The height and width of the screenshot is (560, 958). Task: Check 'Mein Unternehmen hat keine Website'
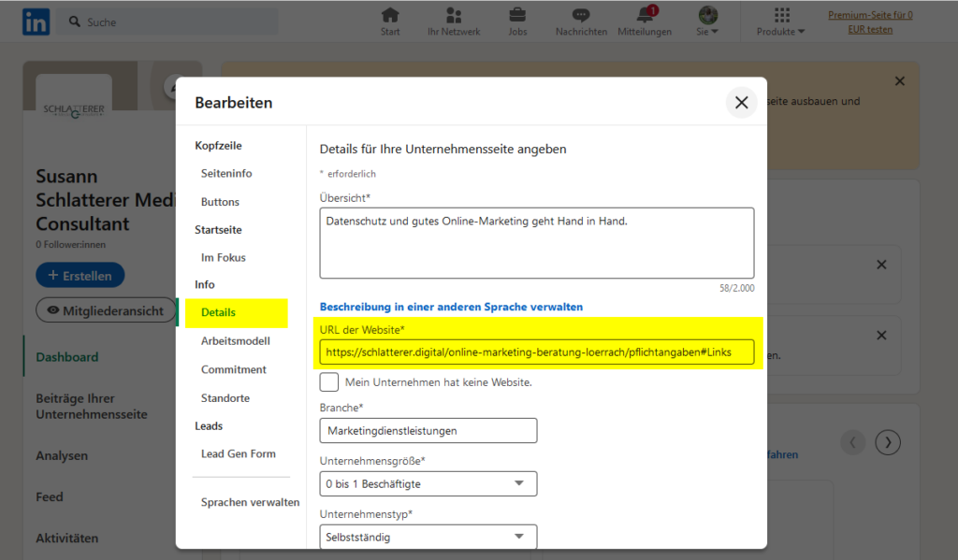coord(329,381)
